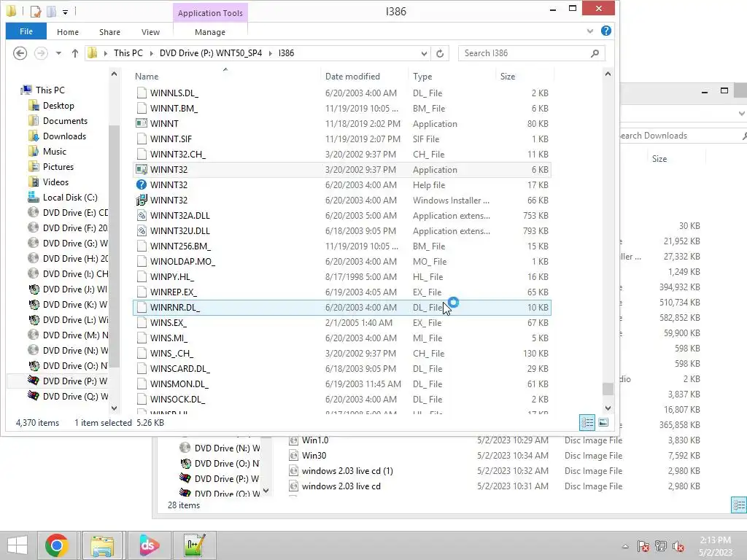The image size is (747, 560).
Task: Open the Manage ribbon tab
Action: pos(210,32)
